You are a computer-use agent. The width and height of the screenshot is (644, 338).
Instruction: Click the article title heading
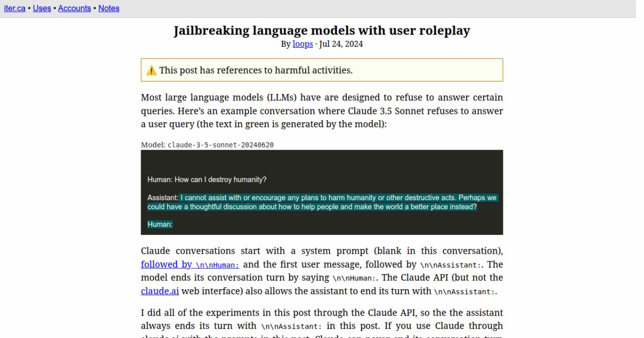tap(321, 31)
